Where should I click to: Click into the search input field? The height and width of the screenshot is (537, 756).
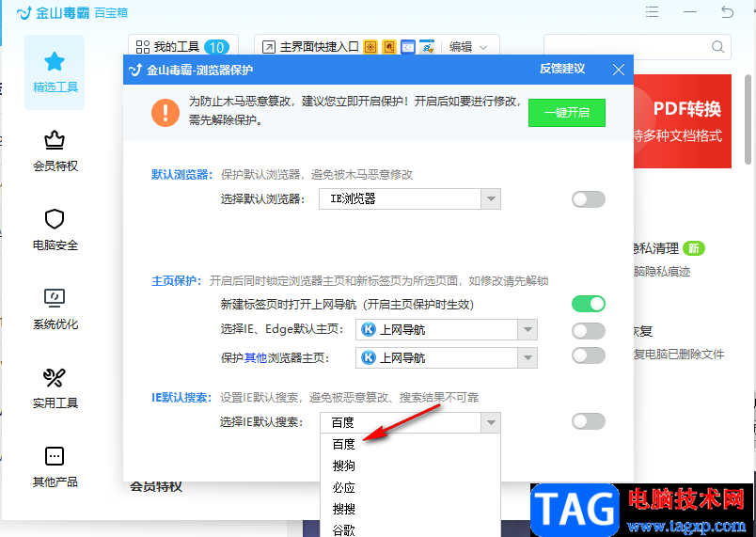(x=627, y=47)
